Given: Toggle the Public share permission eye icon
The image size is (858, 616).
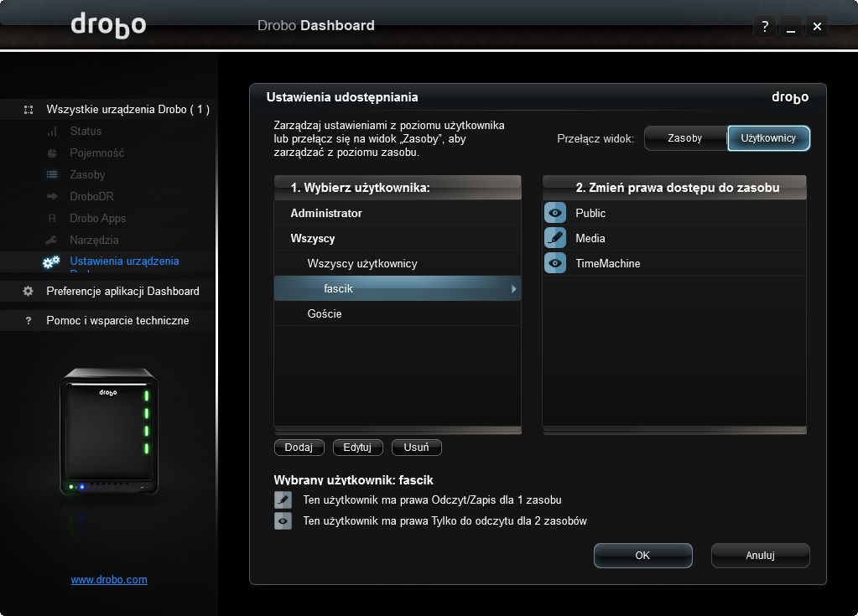Looking at the screenshot, I should (x=555, y=213).
